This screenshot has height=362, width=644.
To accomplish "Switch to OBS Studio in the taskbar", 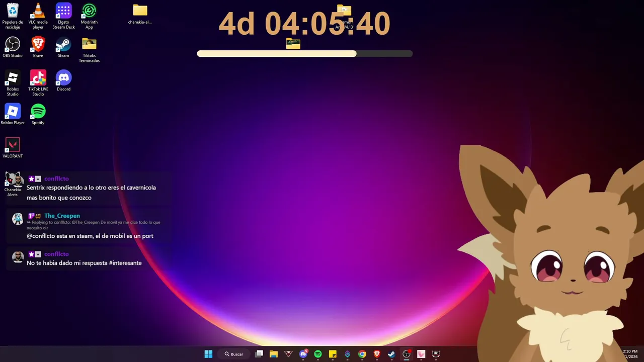I will [x=407, y=354].
